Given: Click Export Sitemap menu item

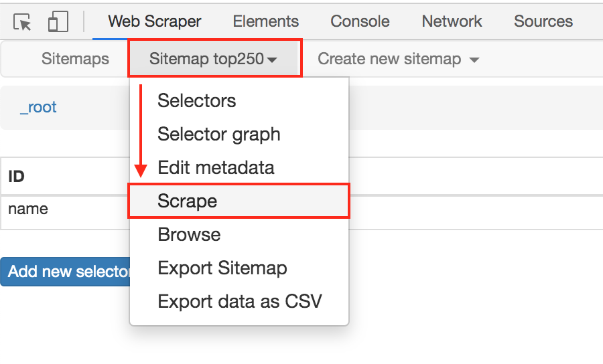Looking at the screenshot, I should click(x=222, y=268).
